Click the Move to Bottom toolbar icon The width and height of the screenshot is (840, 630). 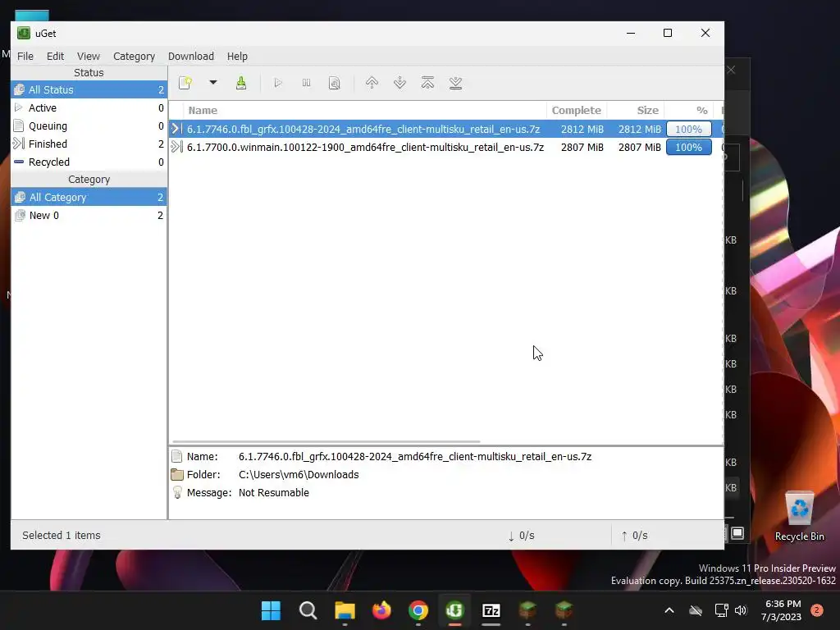(x=455, y=83)
